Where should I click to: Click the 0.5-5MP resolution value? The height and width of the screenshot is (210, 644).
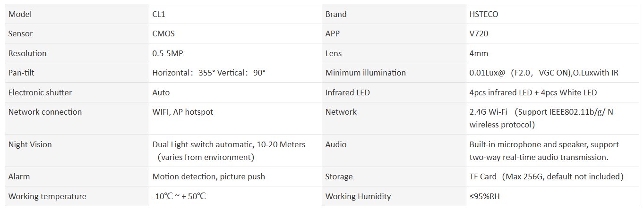[x=167, y=53]
